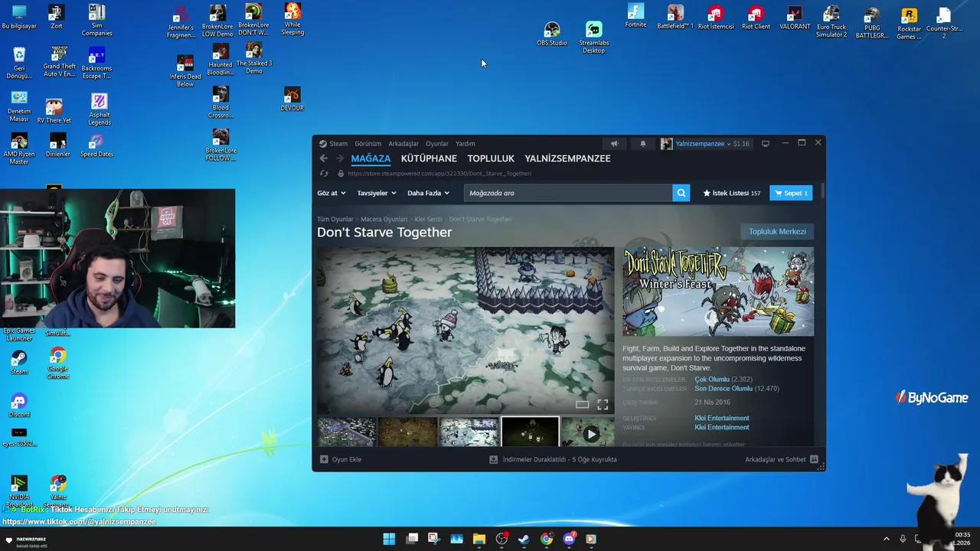Click Topluluk Merkezi button
Image resolution: width=980 pixels, height=551 pixels.
[777, 232]
